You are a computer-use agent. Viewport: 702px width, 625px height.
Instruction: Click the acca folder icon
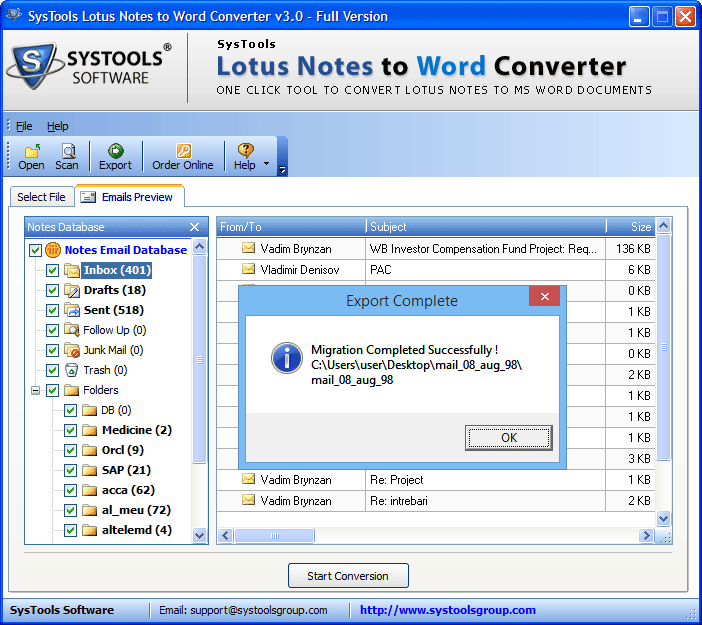click(x=90, y=490)
